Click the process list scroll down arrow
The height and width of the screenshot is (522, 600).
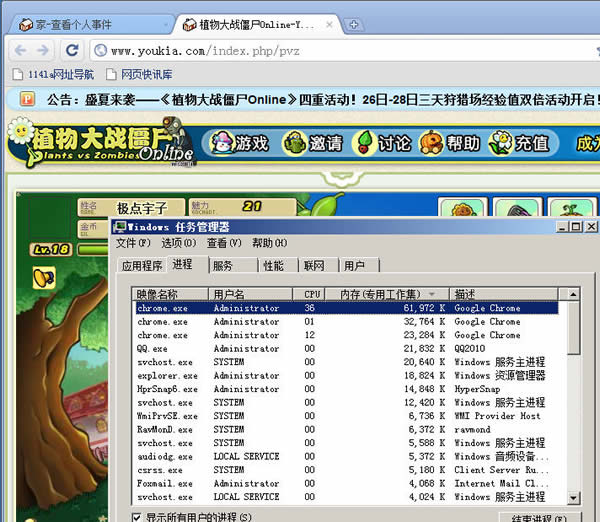[573, 498]
